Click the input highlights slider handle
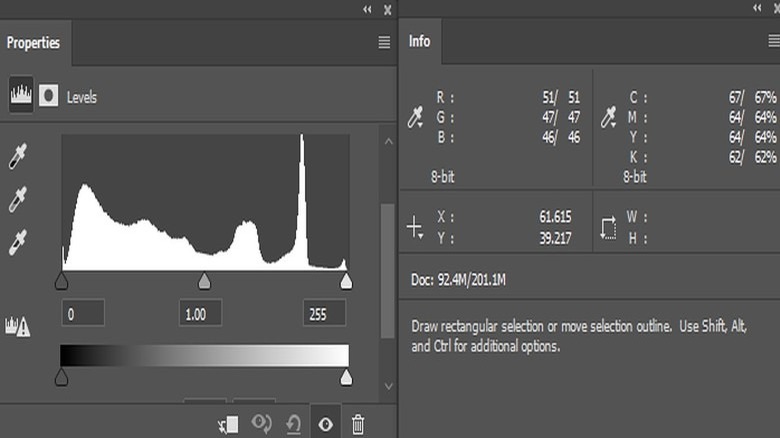Viewport: 780px width, 438px height. click(346, 281)
